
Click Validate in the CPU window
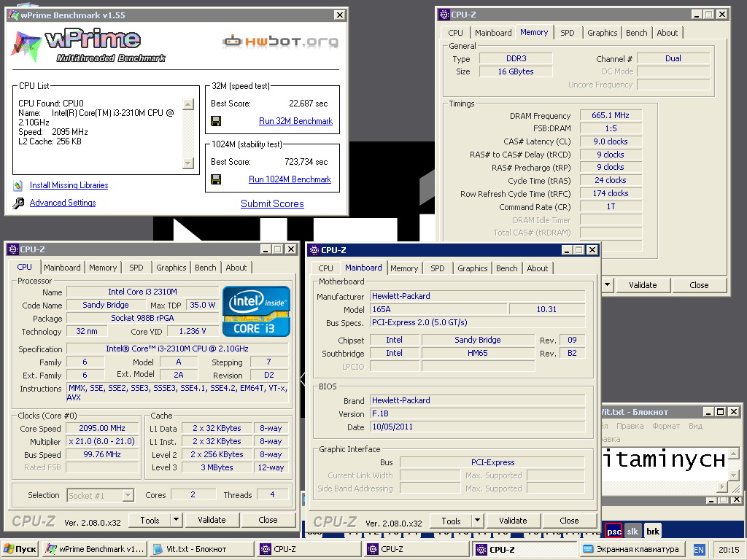[x=212, y=520]
